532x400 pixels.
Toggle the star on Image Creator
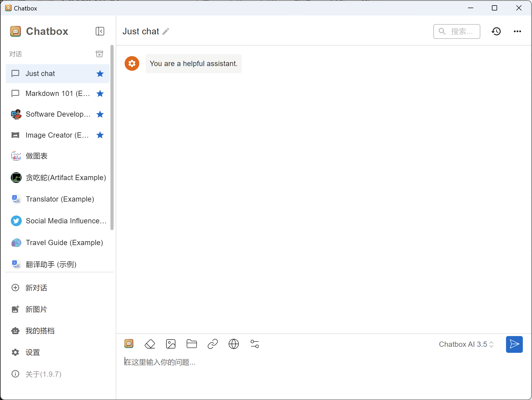pyautogui.click(x=100, y=135)
